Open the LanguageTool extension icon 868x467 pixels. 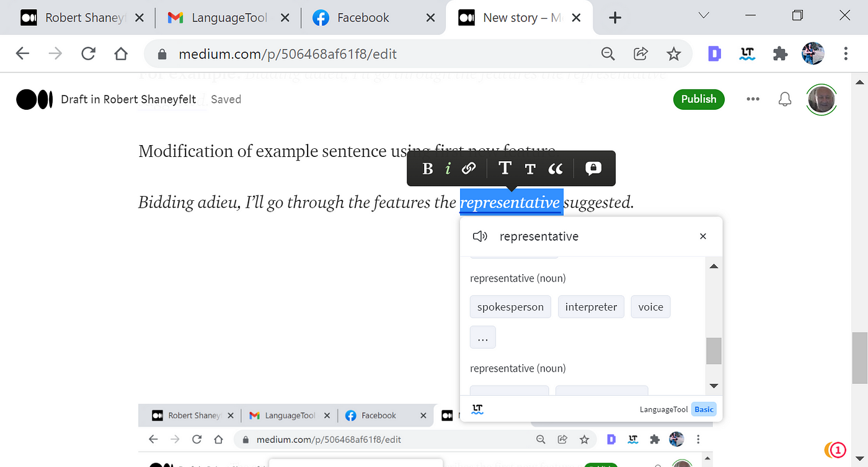747,55
